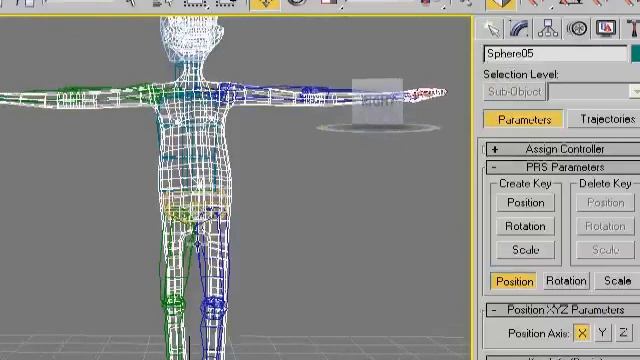
Task: Toggle Rotation controller below PRS keys
Action: (566, 281)
